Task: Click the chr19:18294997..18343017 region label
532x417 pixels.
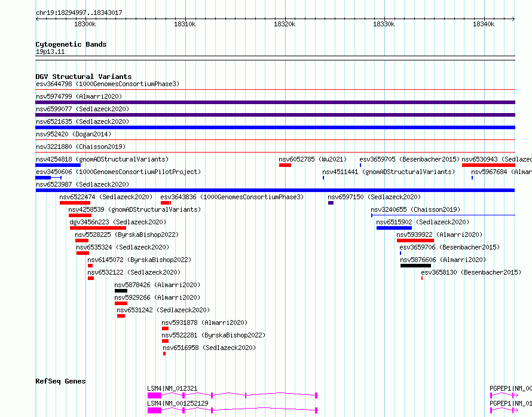Action: pyautogui.click(x=79, y=13)
